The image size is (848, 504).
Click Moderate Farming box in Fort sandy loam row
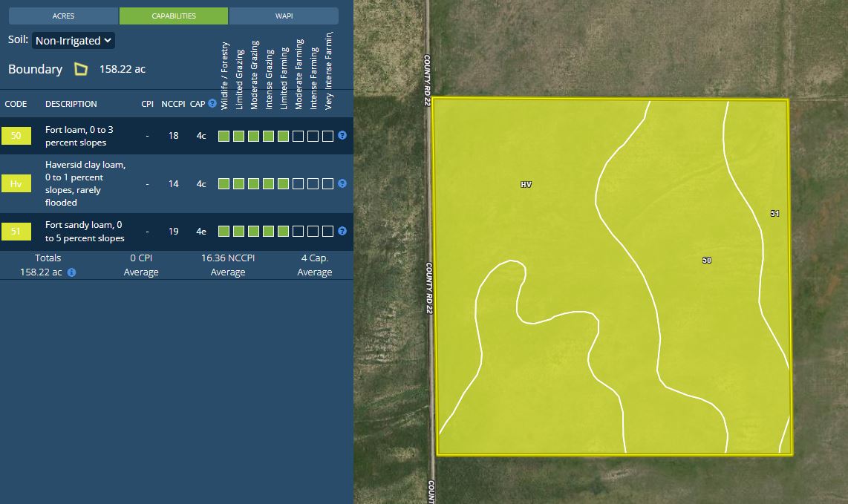pyautogui.click(x=298, y=231)
